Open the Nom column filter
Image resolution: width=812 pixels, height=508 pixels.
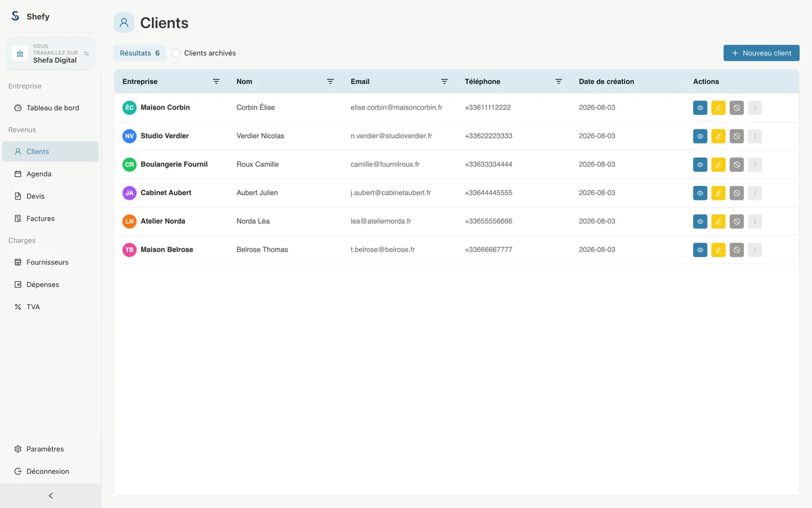[330, 82]
